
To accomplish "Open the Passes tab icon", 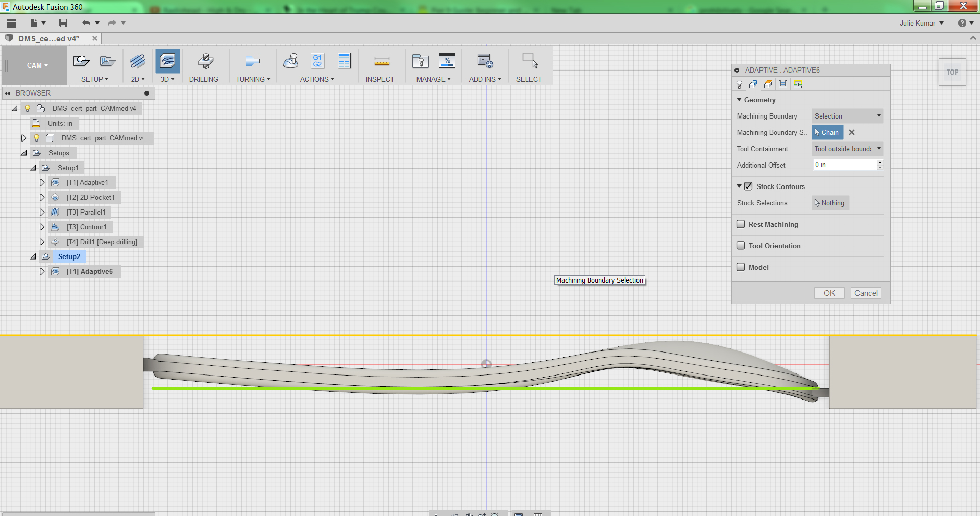I will [783, 85].
